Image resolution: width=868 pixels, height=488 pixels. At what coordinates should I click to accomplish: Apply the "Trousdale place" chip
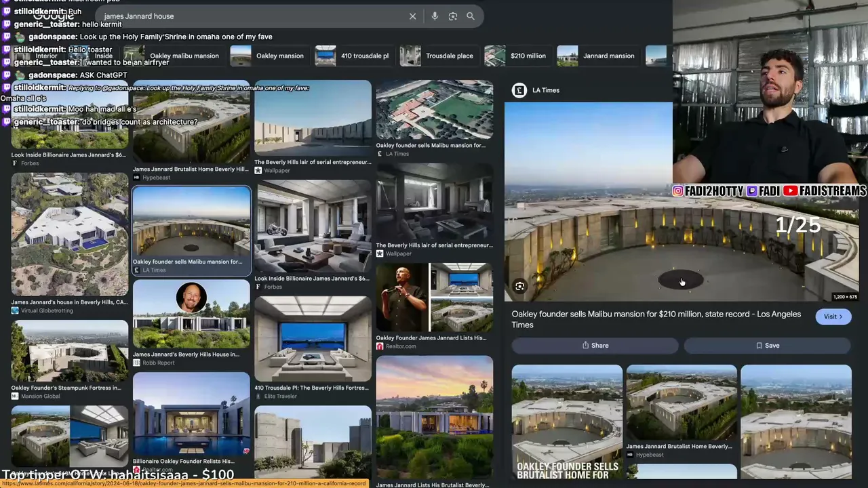(439, 56)
